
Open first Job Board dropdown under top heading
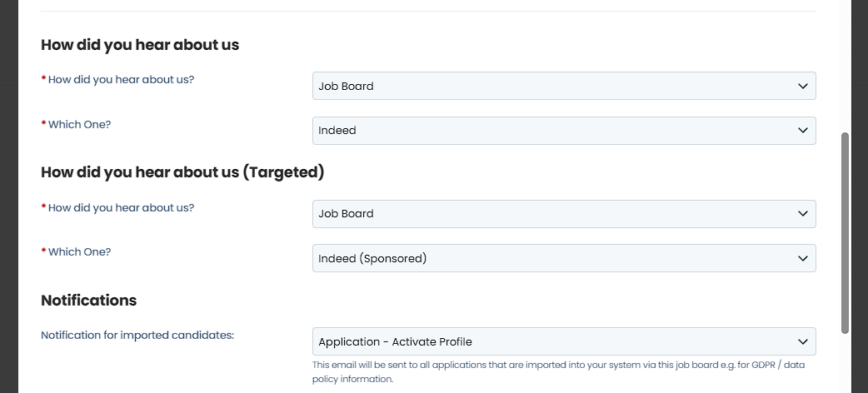point(564,86)
